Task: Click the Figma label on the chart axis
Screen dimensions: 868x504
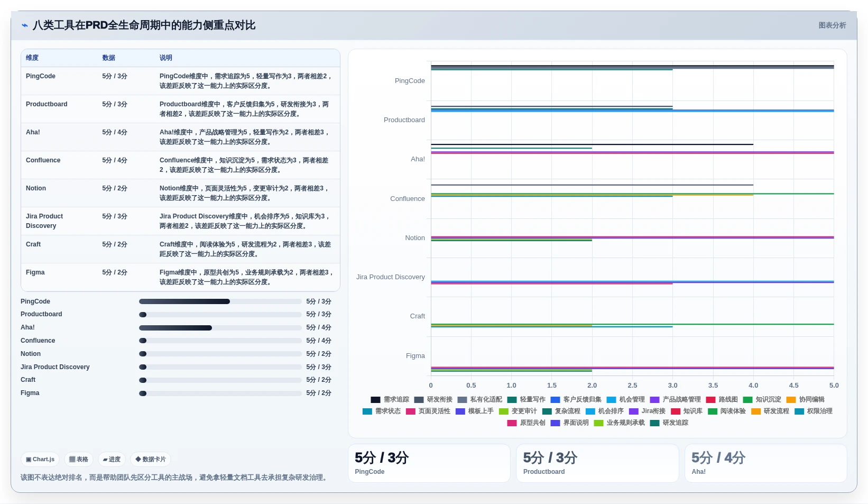Action: pyautogui.click(x=415, y=356)
